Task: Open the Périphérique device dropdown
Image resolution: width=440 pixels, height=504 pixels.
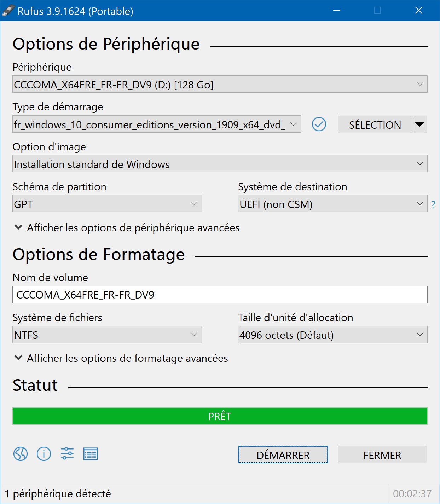Action: [220, 84]
